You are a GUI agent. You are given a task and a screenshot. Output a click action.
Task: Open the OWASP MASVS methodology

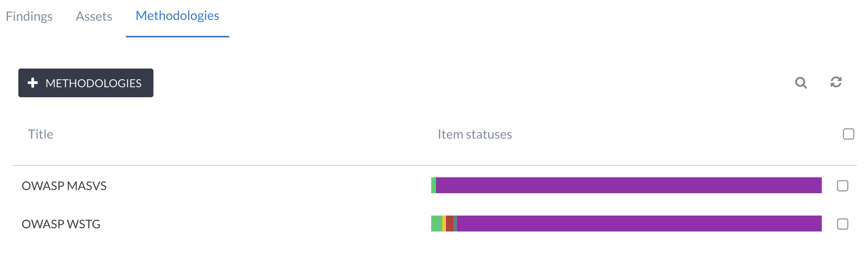pyautogui.click(x=64, y=186)
